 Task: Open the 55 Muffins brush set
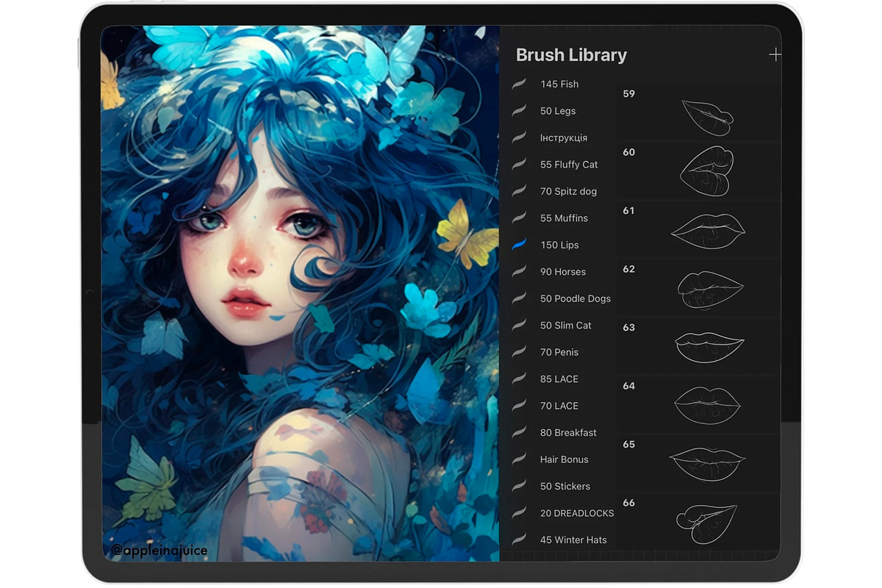coord(564,218)
